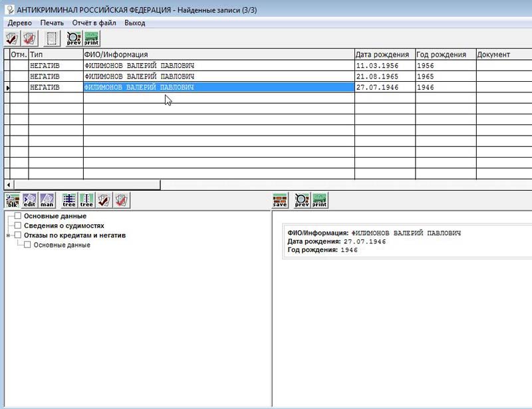
Task: Click the horizontal scrollbar's left arrow under the table
Action: click(8, 185)
